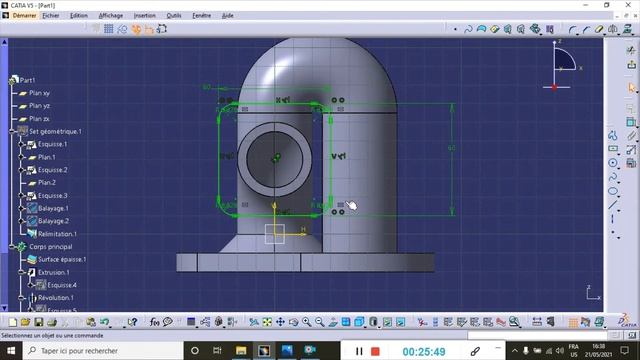Select the Point tool
The height and width of the screenshot is (360, 640).
coord(613,233)
